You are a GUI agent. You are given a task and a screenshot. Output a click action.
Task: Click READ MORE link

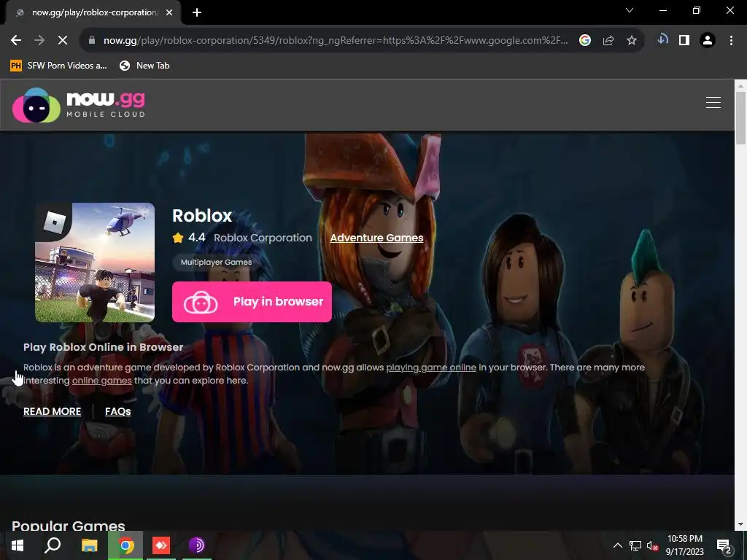(x=53, y=411)
